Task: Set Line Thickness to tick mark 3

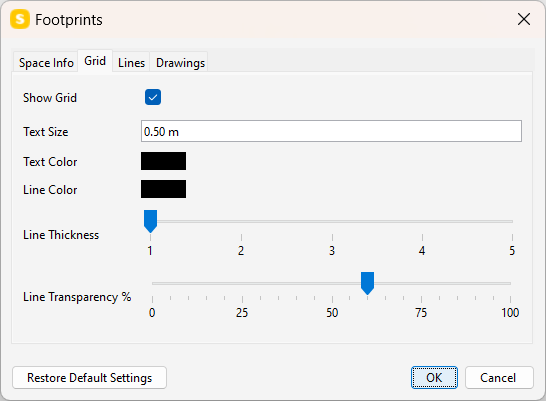Action: [x=332, y=221]
